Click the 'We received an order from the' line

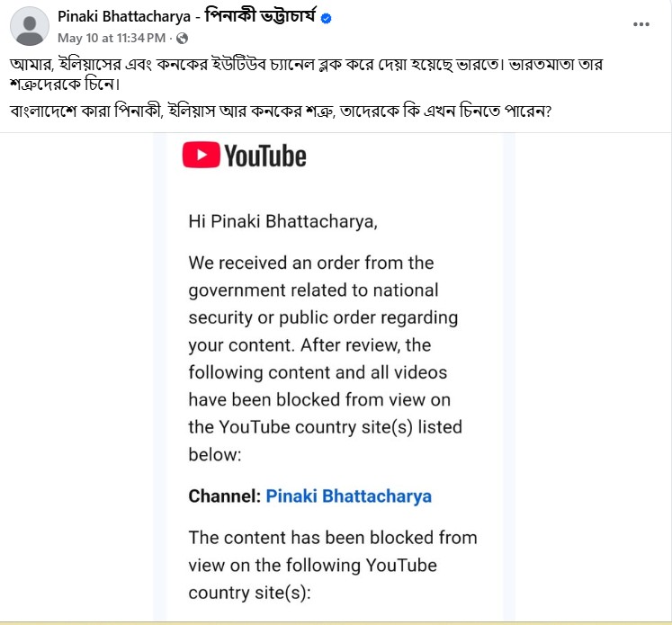(x=311, y=263)
